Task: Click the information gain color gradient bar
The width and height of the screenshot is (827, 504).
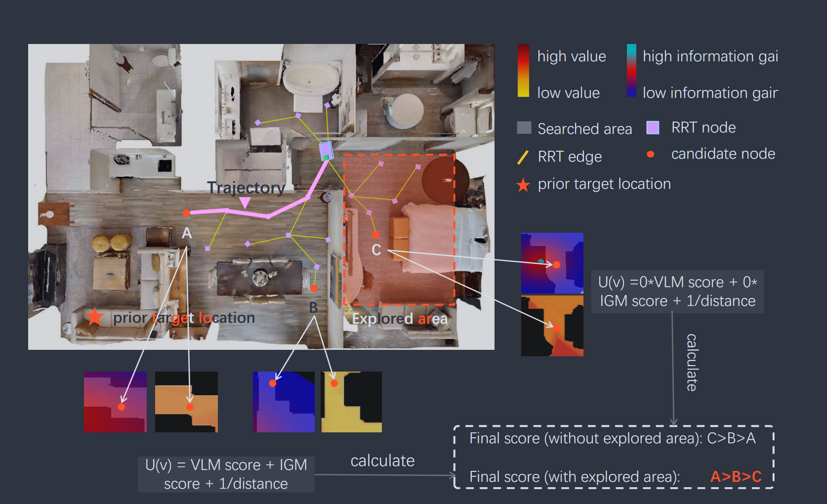Action: (x=631, y=71)
